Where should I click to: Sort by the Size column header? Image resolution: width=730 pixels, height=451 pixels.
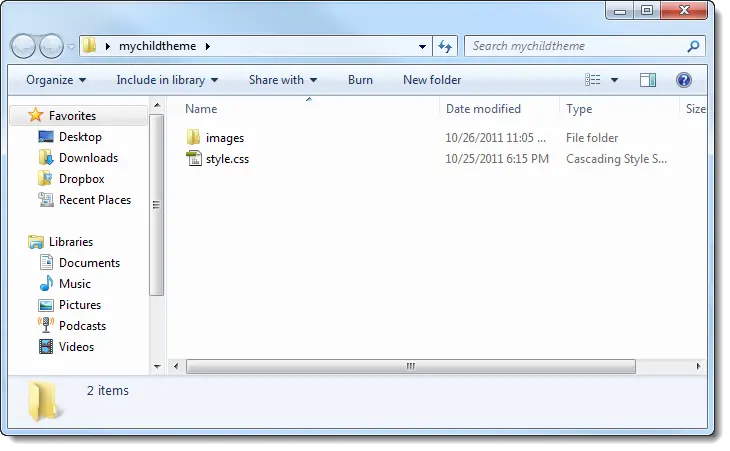(694, 109)
